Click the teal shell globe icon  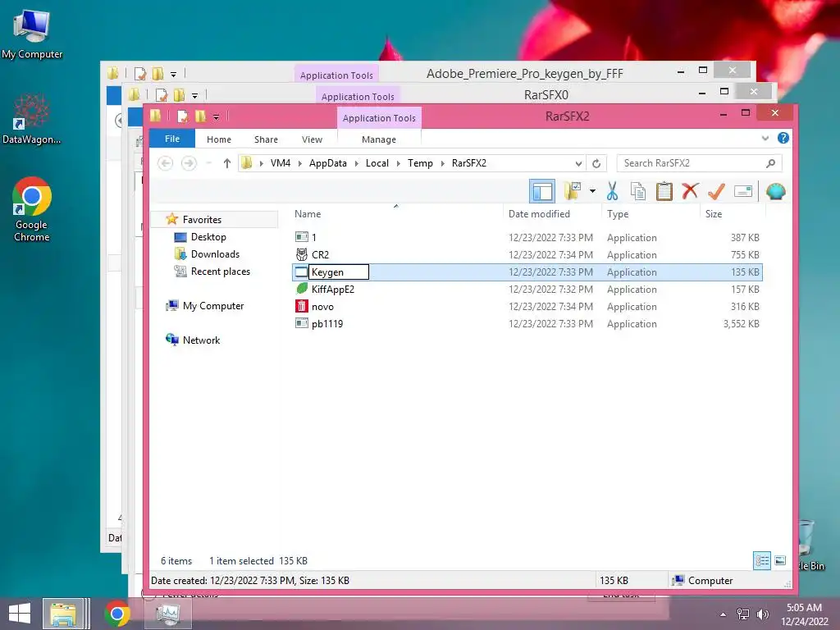click(776, 191)
